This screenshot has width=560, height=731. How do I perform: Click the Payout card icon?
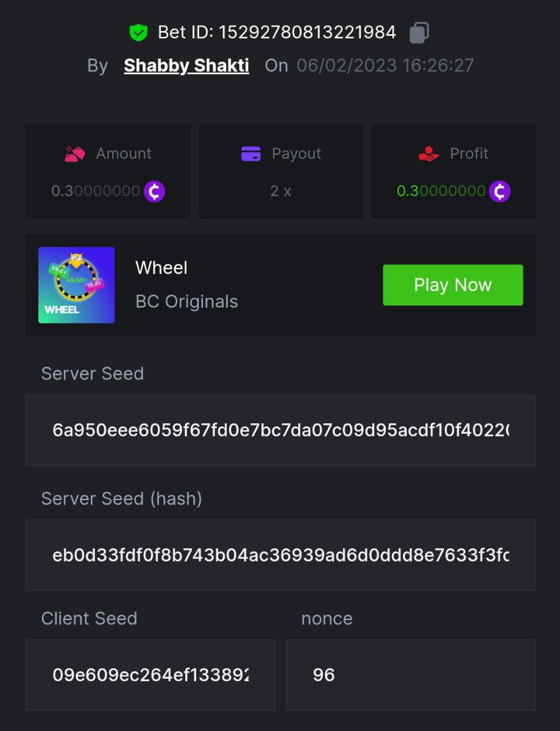[251, 154]
